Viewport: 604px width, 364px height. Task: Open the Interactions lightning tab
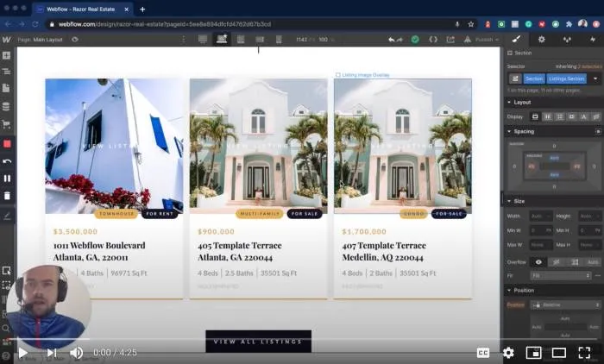(x=593, y=39)
